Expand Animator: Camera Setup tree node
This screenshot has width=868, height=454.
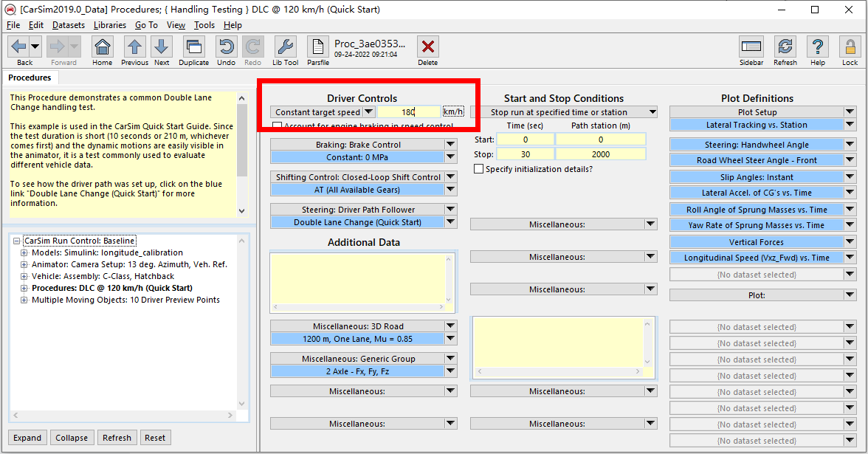[x=24, y=264]
